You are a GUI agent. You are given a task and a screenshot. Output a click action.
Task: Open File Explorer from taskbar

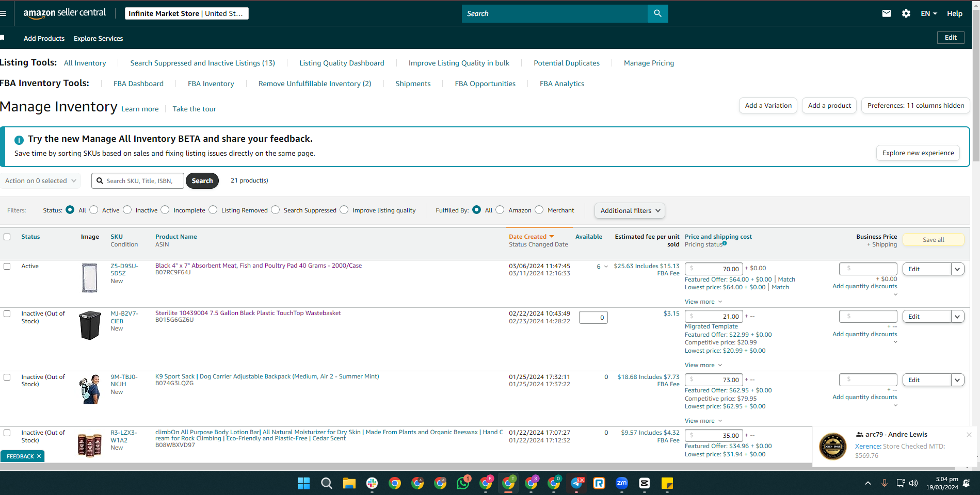pos(349,483)
